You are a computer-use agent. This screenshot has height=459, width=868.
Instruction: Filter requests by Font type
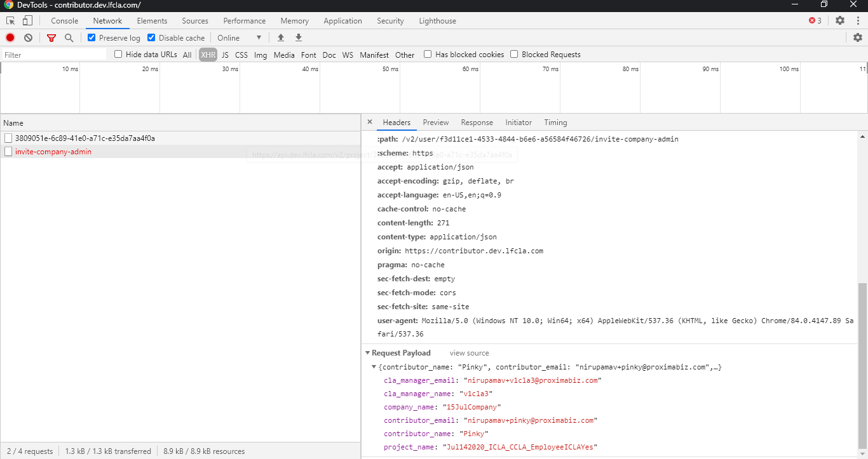309,55
